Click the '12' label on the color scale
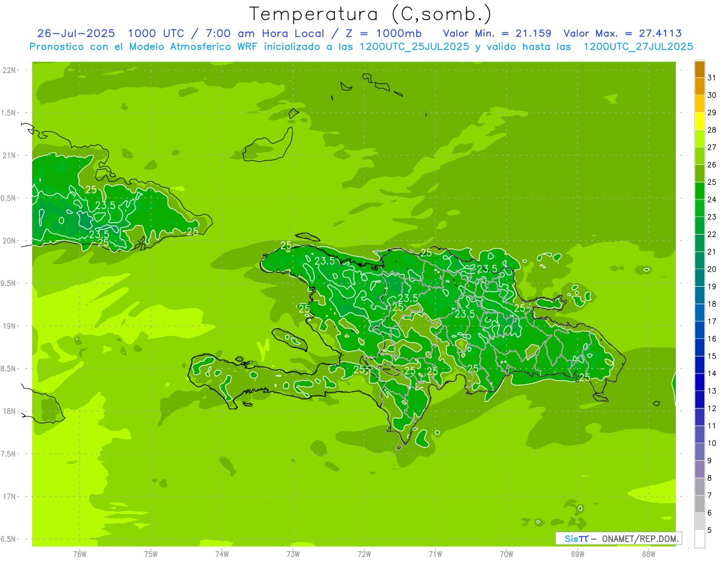Viewport: 728px width, 562px height. coord(712,409)
